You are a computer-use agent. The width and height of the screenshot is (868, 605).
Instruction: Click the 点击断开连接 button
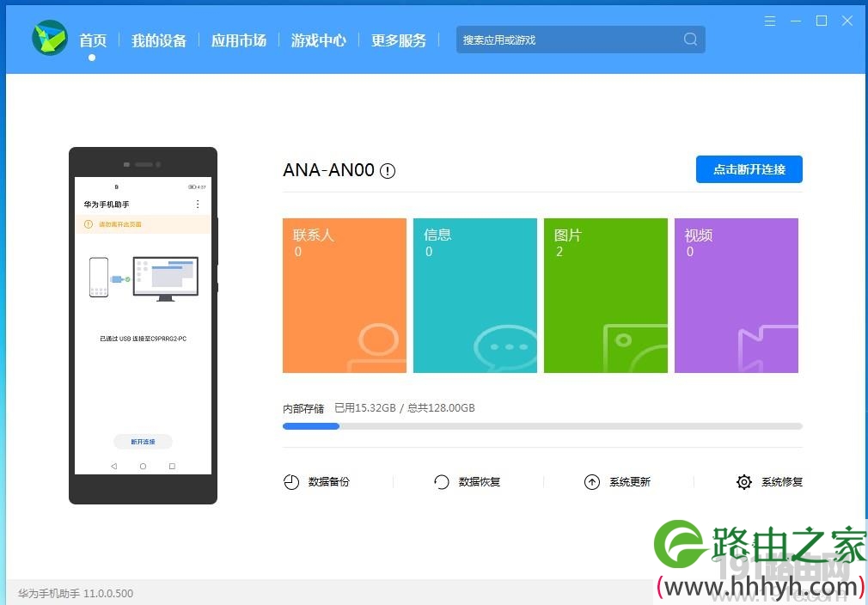click(749, 169)
